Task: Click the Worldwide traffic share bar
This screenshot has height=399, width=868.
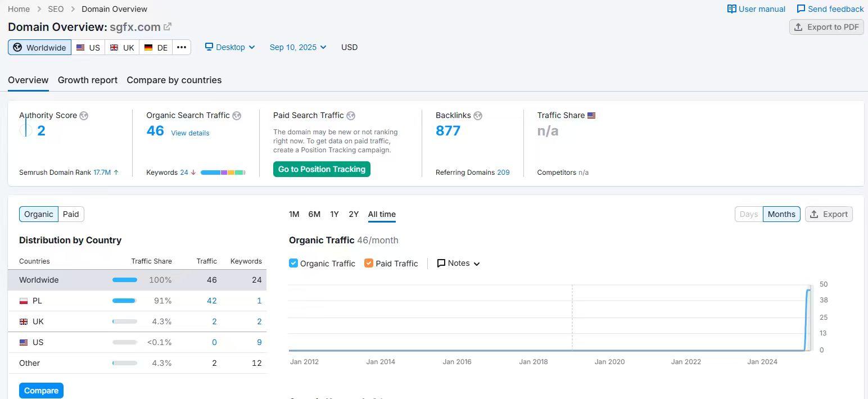Action: 125,280
